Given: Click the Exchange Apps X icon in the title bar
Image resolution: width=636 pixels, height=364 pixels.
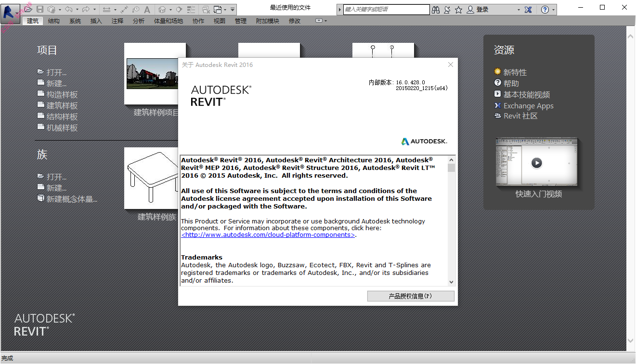Looking at the screenshot, I should (x=528, y=10).
